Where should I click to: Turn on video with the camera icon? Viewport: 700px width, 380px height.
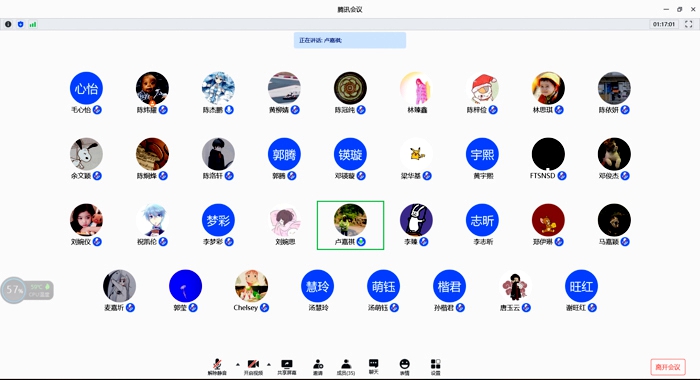(x=253, y=367)
